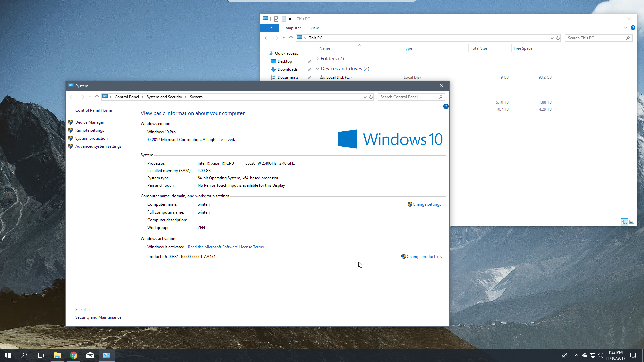Launch Google Chrome from taskbar

point(74,355)
